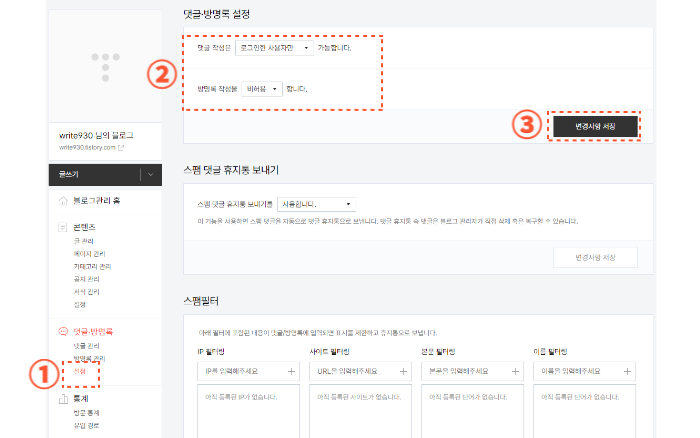Open the 댓글 작성 permission dropdown

[x=274, y=48]
